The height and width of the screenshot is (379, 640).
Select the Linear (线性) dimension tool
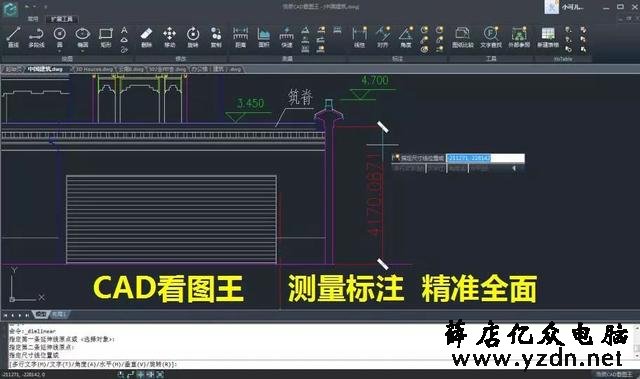[x=359, y=37]
